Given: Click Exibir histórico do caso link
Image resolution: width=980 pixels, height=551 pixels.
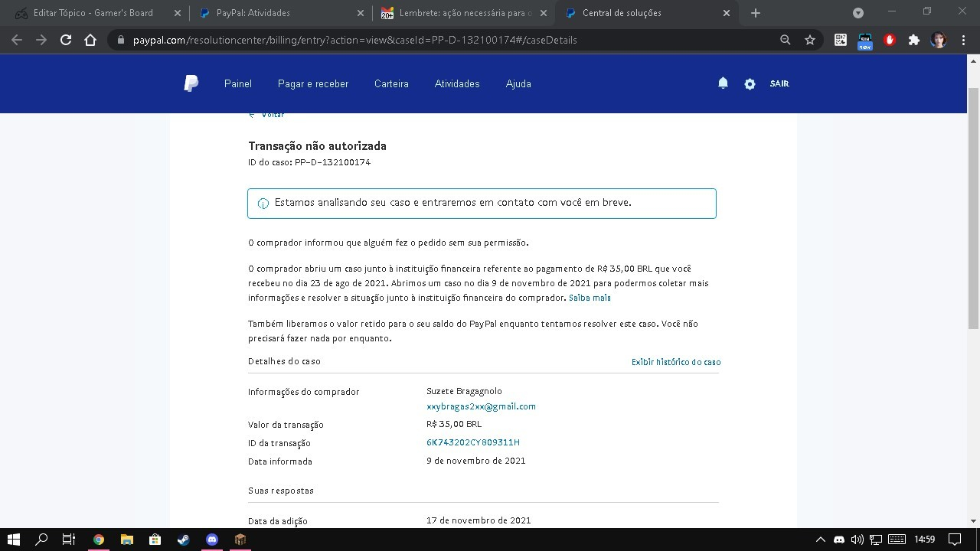Looking at the screenshot, I should (x=675, y=362).
